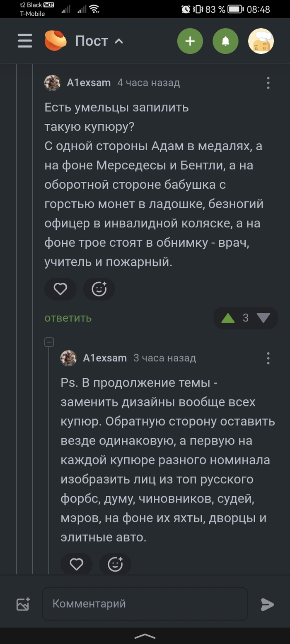290x644 pixels.
Task: Add emoji reaction to reply comment
Action: (x=115, y=564)
